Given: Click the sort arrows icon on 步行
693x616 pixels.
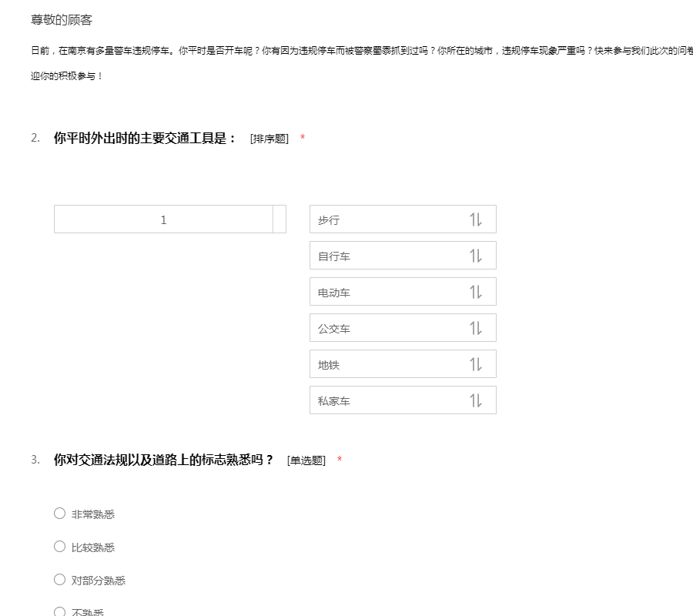Looking at the screenshot, I should 475,219.
